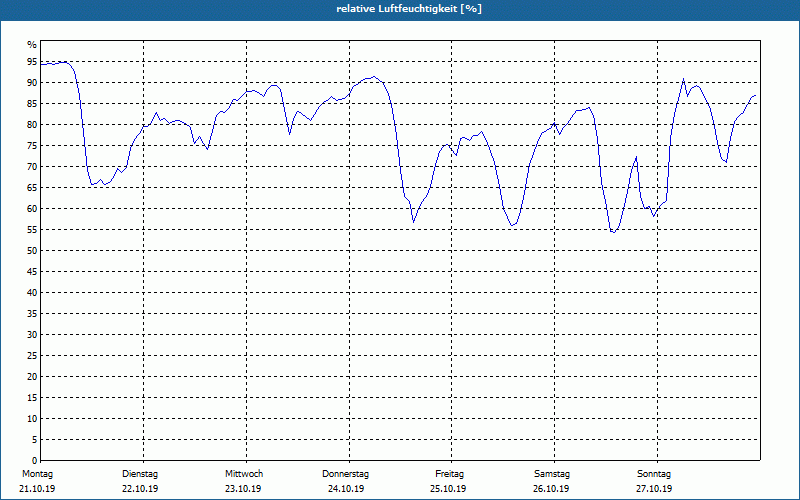Click the Donnerstag axis label

pos(345,474)
